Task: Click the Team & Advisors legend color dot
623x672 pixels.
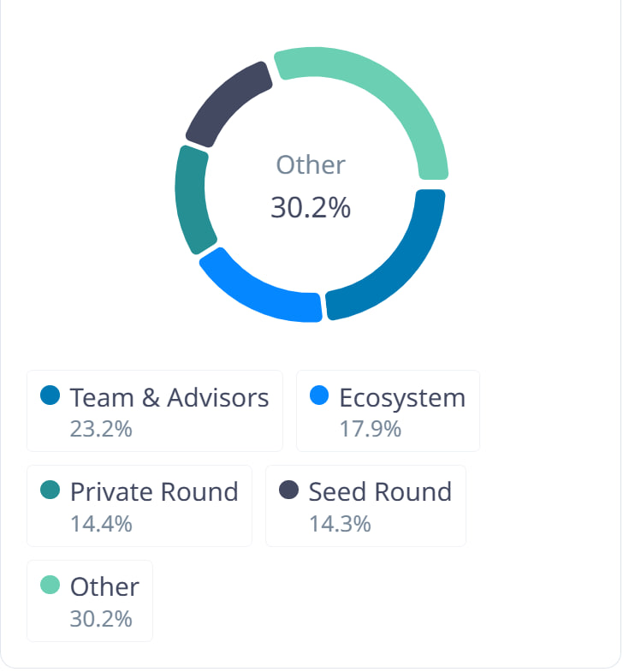Action: 50,395
